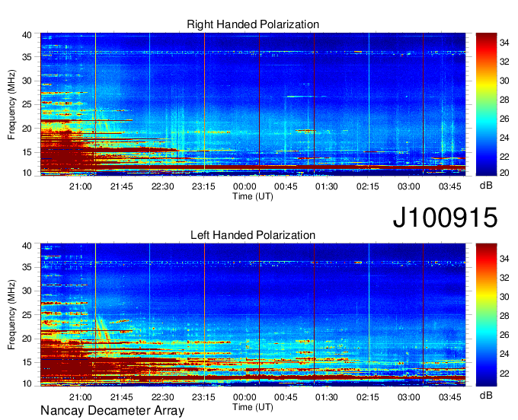Click the 03:00 time tick under Right Handed plot
Viewport: 518px width, 420px height.
click(408, 186)
